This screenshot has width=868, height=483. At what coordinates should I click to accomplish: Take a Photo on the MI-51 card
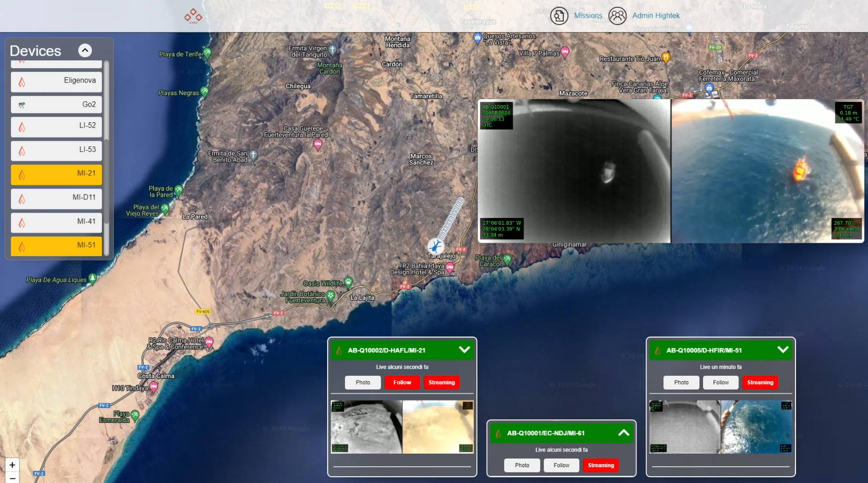681,383
